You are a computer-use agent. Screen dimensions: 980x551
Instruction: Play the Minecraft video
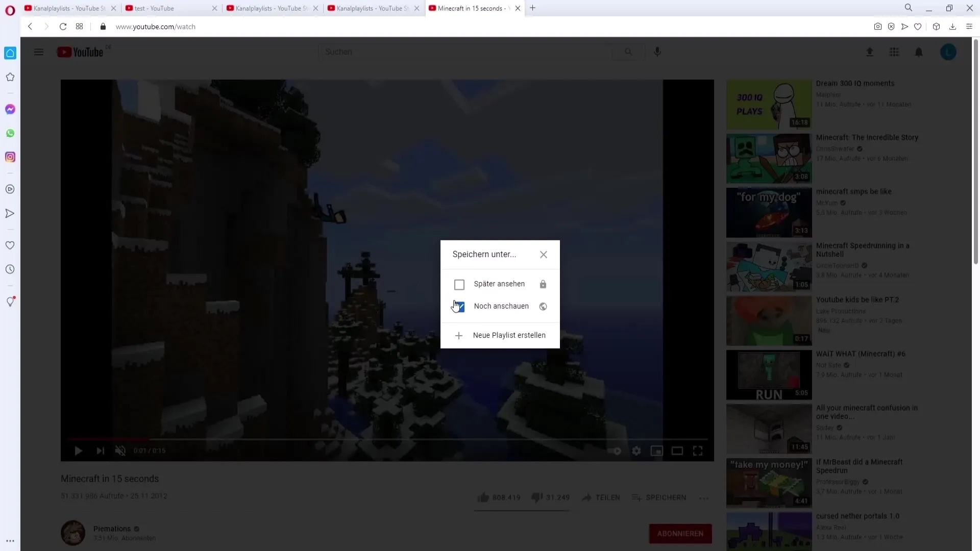[78, 451]
